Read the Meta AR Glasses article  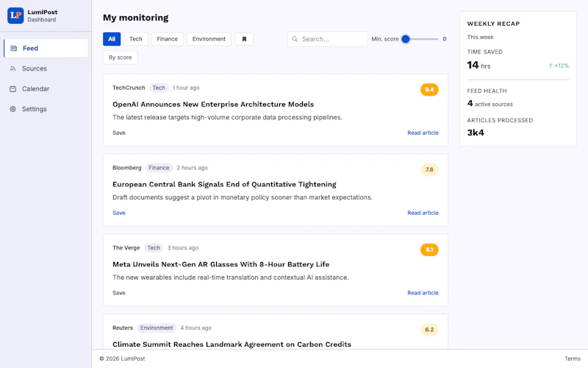coord(423,293)
